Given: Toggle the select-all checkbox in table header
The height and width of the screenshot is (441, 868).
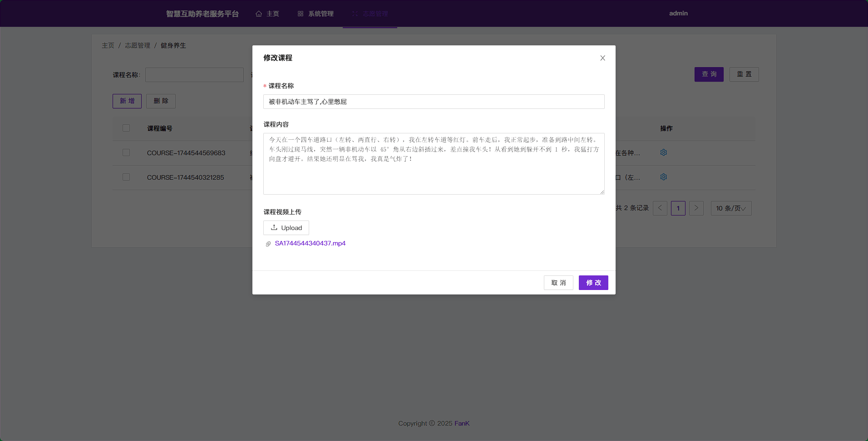Looking at the screenshot, I should 126,128.
